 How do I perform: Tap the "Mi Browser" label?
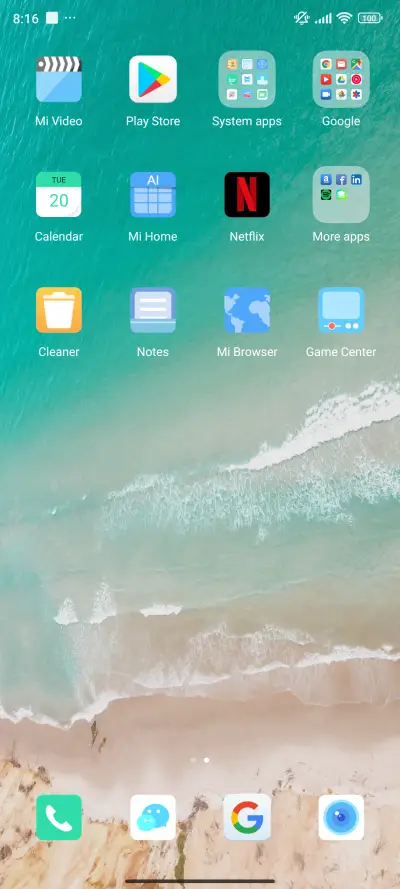point(247,352)
